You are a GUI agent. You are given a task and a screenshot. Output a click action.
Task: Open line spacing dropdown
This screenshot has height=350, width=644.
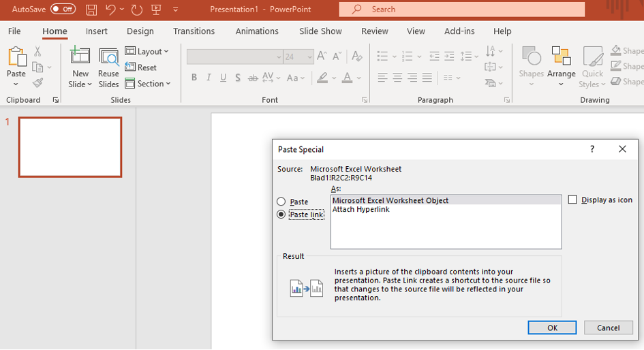point(470,57)
